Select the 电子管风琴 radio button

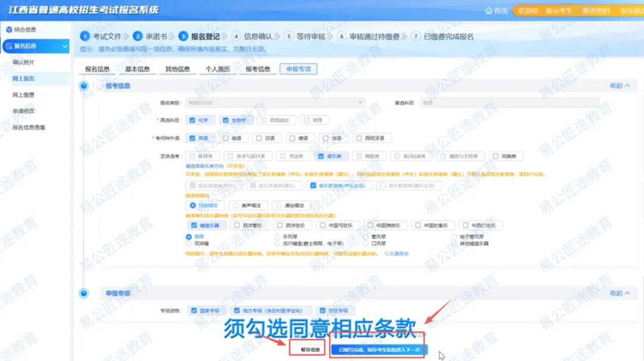[454, 236]
